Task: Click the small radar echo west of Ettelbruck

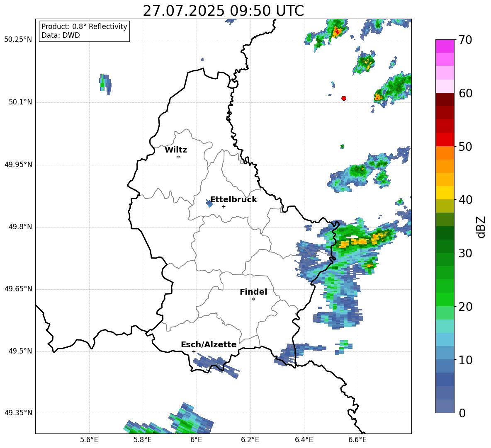Action: click(x=209, y=203)
